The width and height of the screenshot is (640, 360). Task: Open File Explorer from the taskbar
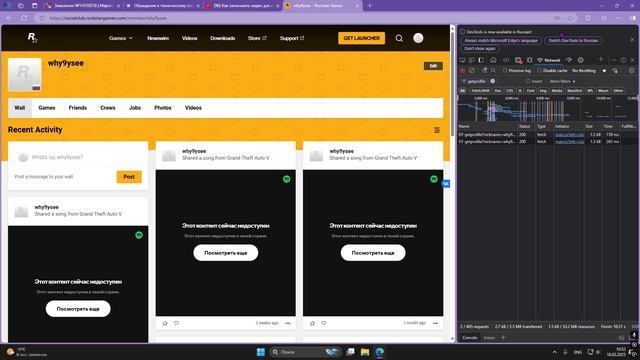click(x=365, y=352)
